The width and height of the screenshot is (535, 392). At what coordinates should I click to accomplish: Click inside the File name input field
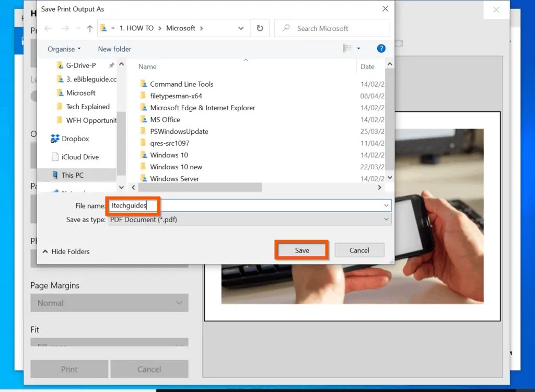[x=209, y=205]
